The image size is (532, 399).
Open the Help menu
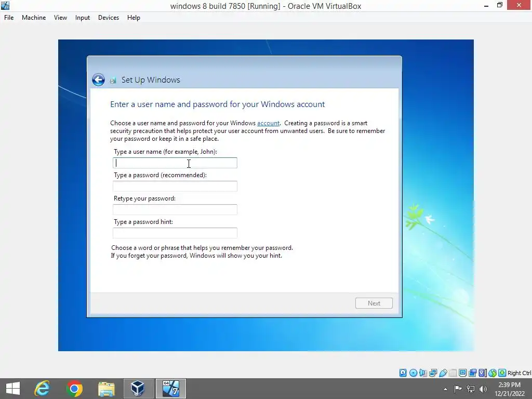134,18
